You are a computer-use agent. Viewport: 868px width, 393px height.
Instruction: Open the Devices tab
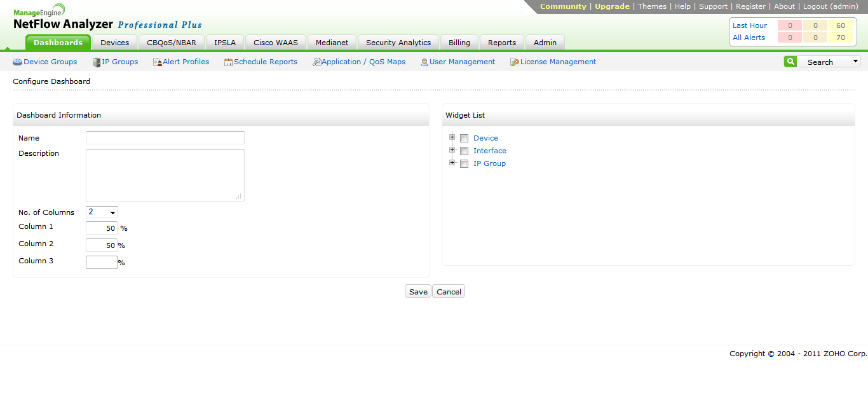(115, 43)
